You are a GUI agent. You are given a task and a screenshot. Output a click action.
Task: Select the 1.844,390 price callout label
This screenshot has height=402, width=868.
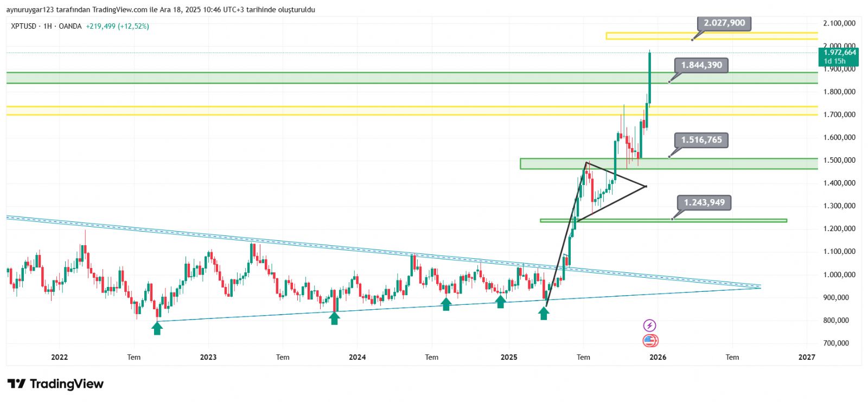701,65
